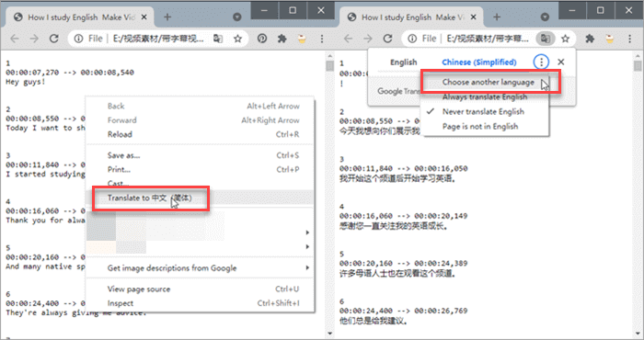Click 'Hey guys!' subtitle text
This screenshot has height=340, width=644.
tap(26, 82)
